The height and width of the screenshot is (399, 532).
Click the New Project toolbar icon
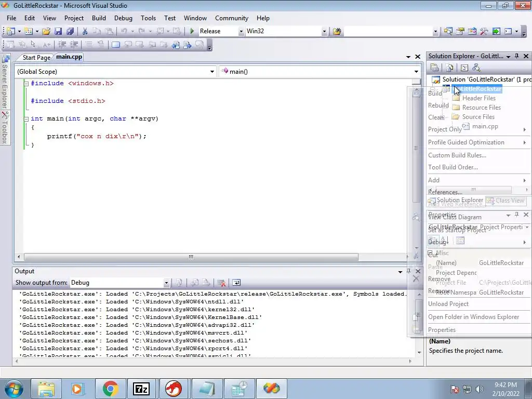click(11, 31)
